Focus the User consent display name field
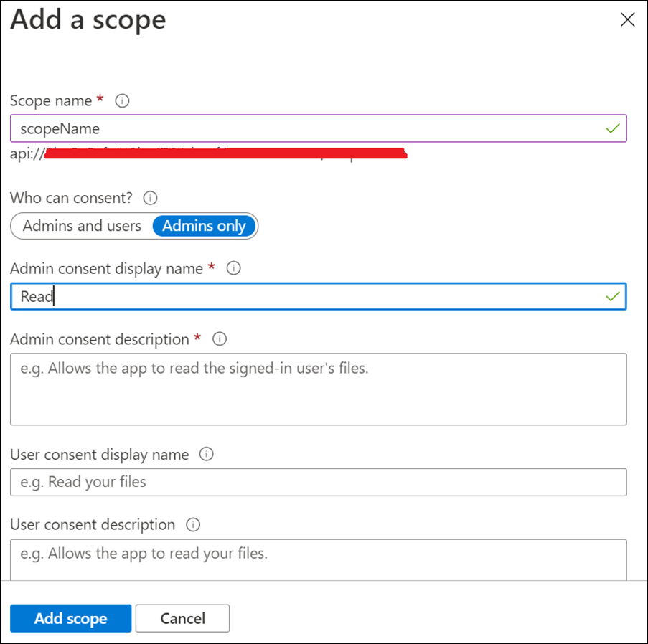The image size is (648, 644). click(318, 482)
